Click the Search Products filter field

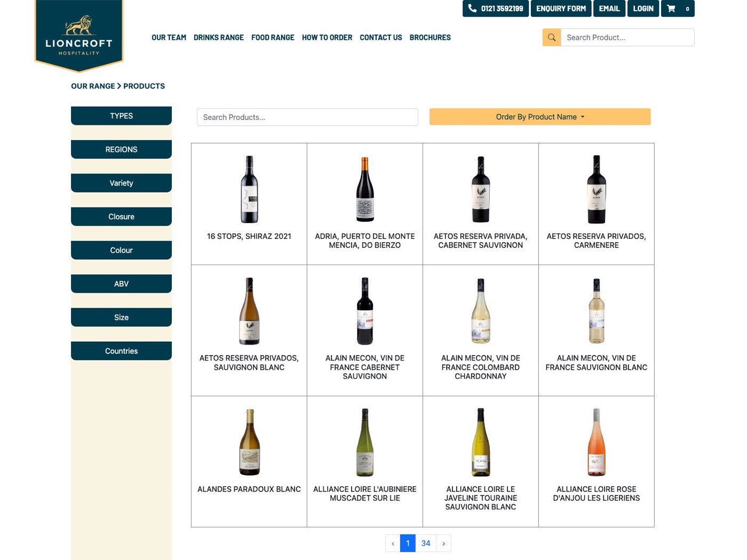[307, 117]
